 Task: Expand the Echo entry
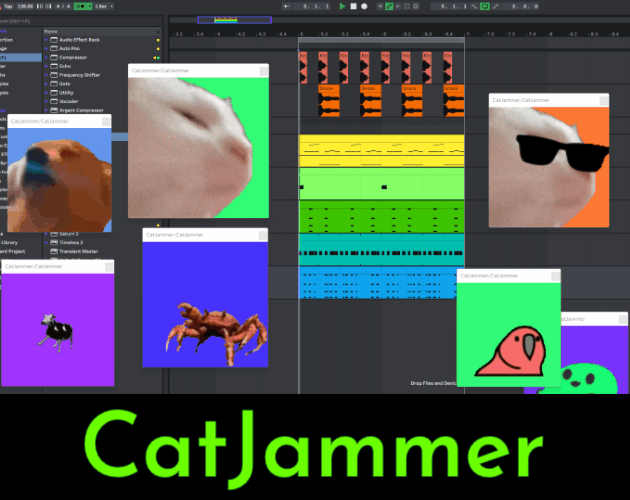(x=46, y=66)
